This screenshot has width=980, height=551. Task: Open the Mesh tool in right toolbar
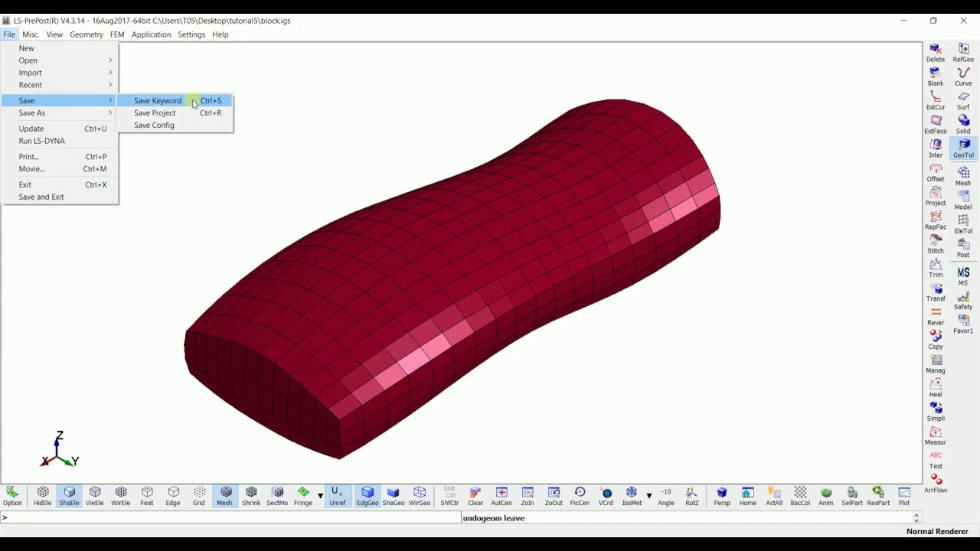coord(963,176)
